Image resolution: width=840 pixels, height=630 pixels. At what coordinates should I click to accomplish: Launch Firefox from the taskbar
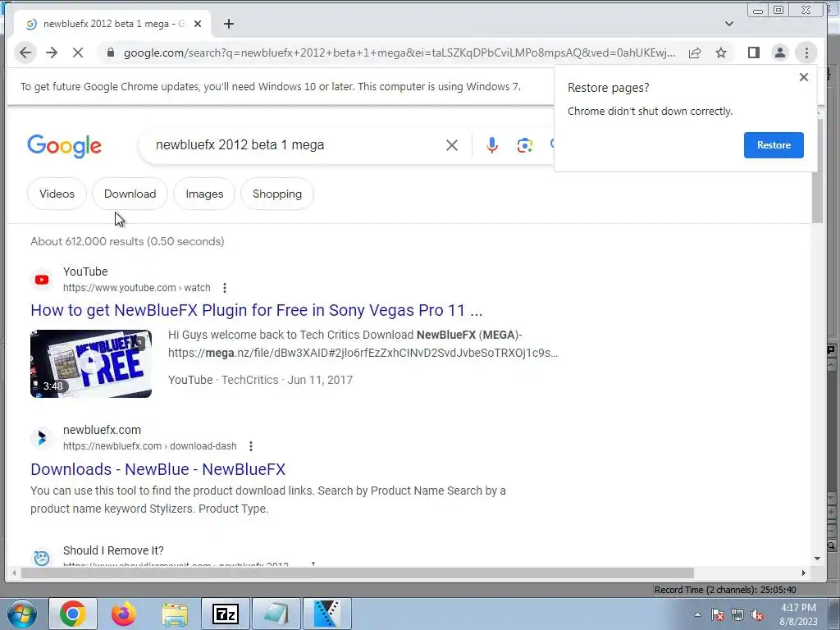click(124, 614)
